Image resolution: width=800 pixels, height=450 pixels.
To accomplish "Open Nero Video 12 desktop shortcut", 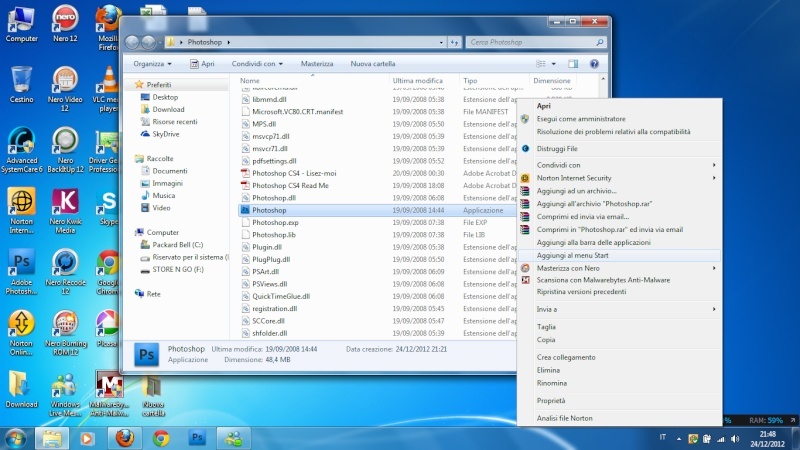I will 65,89.
